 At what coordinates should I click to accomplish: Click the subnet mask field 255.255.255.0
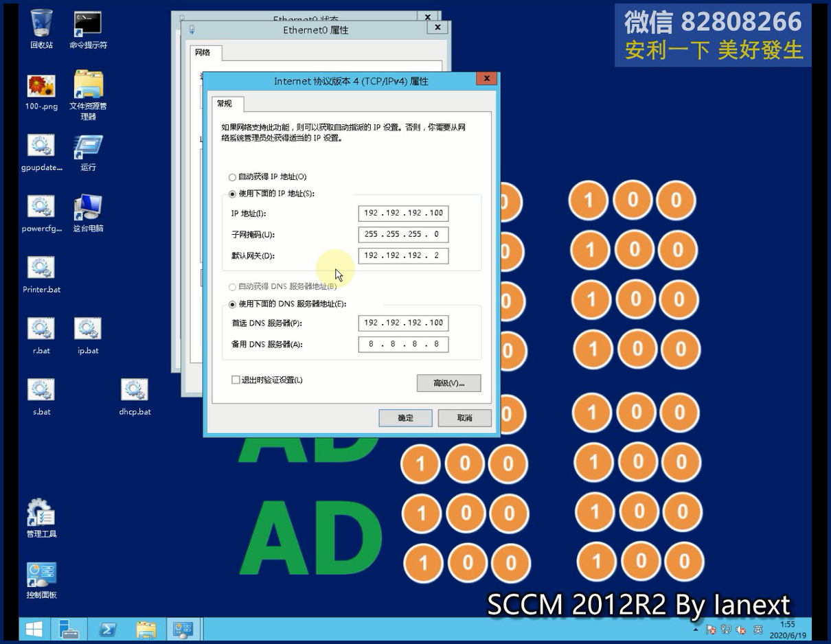403,234
